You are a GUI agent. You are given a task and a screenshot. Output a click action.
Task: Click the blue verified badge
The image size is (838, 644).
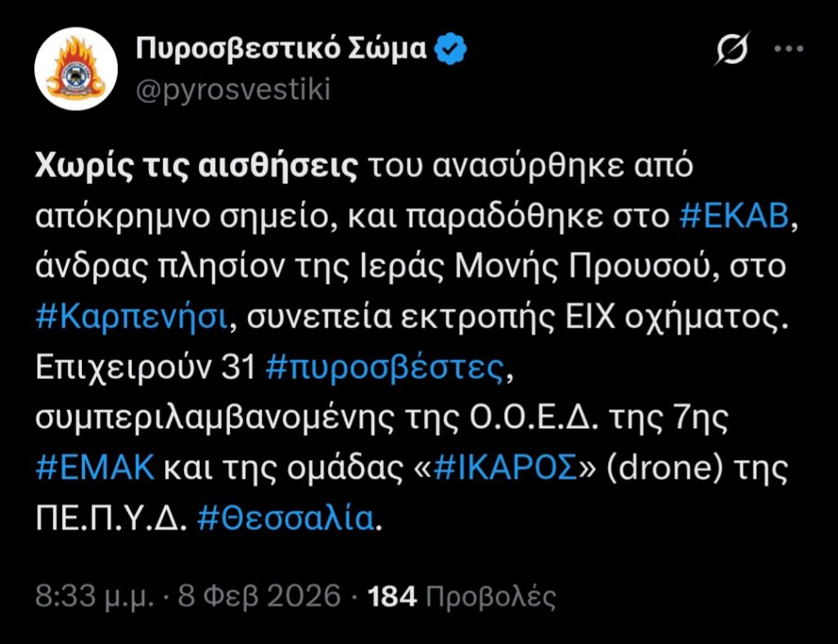[450, 50]
